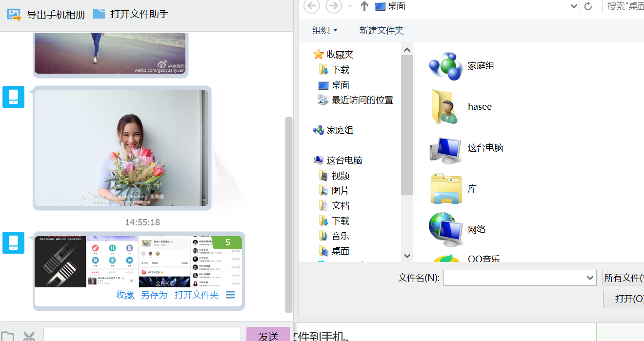Refresh the 桌面 folder view
This screenshot has width=644, height=341.
coord(588,6)
